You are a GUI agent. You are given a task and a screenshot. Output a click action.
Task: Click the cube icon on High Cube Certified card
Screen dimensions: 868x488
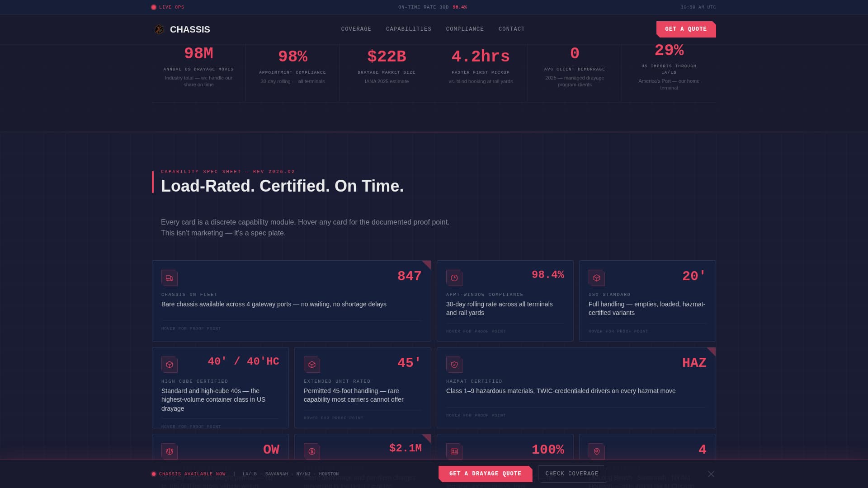(x=170, y=365)
